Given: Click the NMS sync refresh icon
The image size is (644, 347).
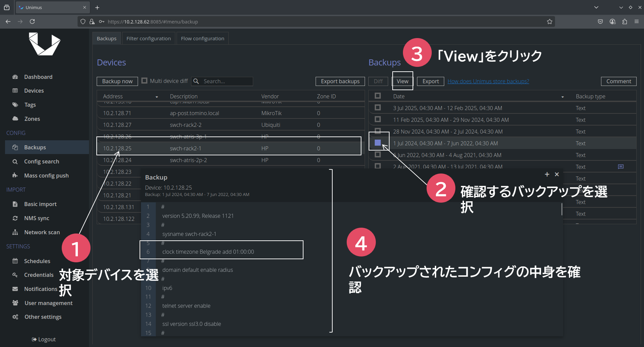Looking at the screenshot, I should [x=15, y=218].
